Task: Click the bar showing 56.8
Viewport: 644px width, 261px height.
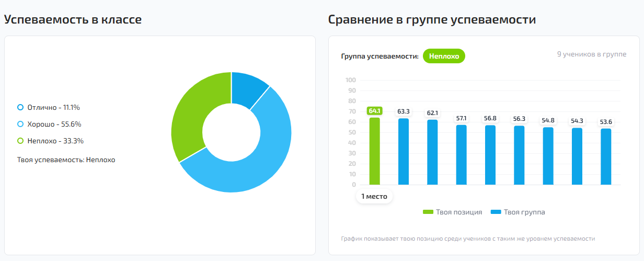Action: pyautogui.click(x=490, y=155)
